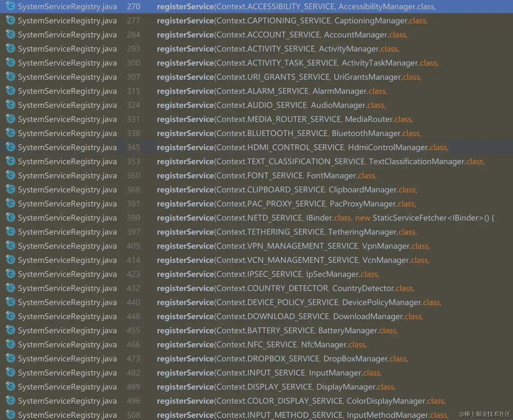Click the class icon on line 397 row
Screen dimensions: 513x420
[11, 231]
